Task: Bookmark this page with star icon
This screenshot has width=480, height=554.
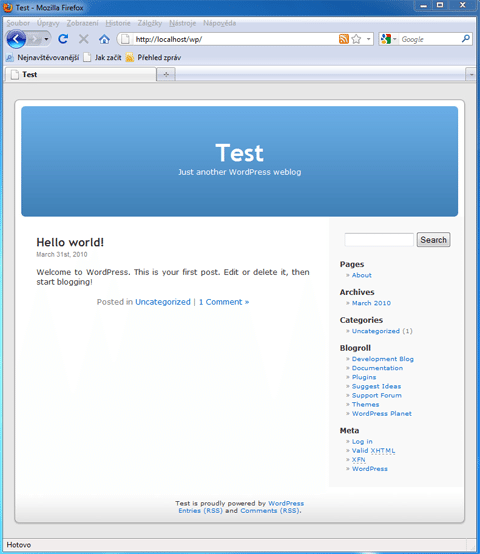Action: (x=356, y=39)
